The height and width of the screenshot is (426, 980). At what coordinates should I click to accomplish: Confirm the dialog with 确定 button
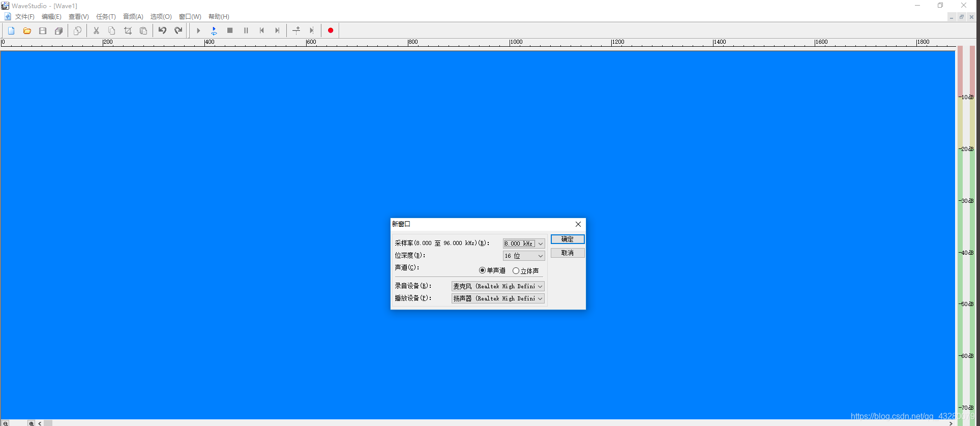click(568, 239)
